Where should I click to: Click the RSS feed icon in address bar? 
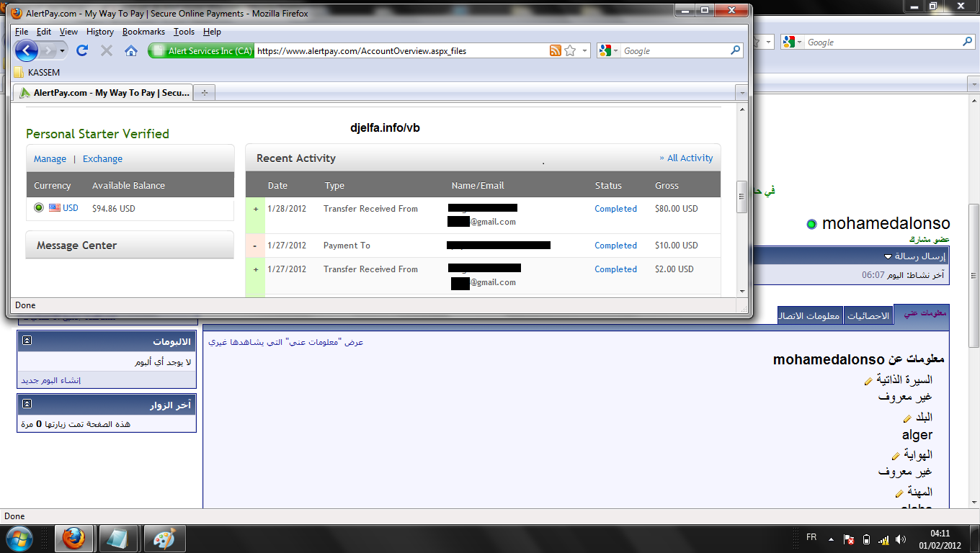click(555, 50)
